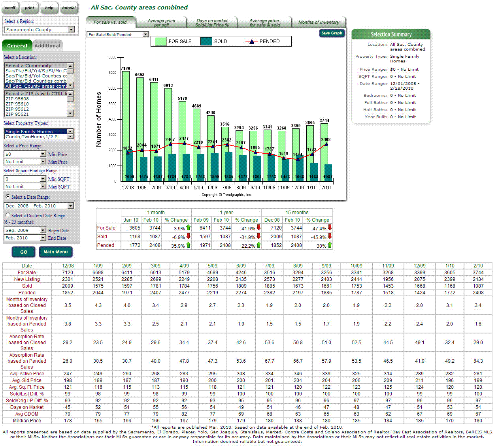Click the red down arrow for Sold -31.9%
The width and height of the screenshot is (498, 448).
tap(259, 236)
